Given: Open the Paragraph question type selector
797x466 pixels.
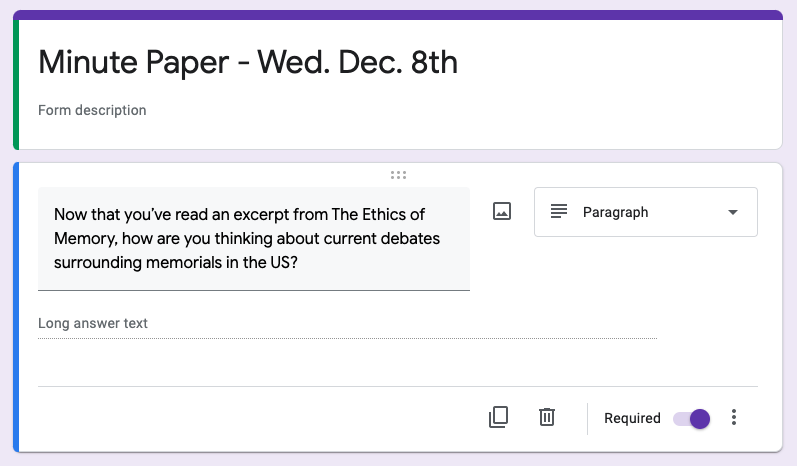Looking at the screenshot, I should tap(646, 212).
